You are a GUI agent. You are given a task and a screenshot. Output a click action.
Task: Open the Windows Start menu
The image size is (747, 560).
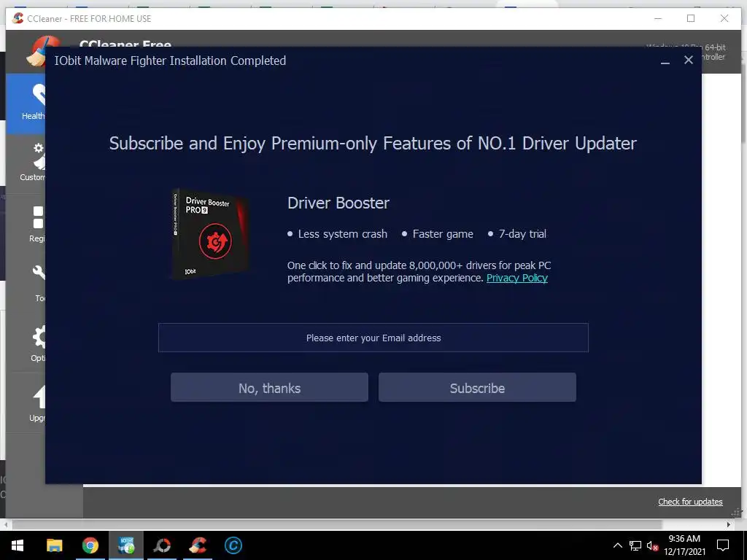[x=18, y=545]
